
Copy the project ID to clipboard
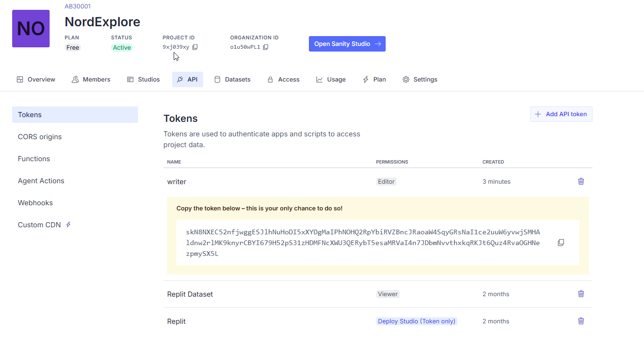coord(195,47)
